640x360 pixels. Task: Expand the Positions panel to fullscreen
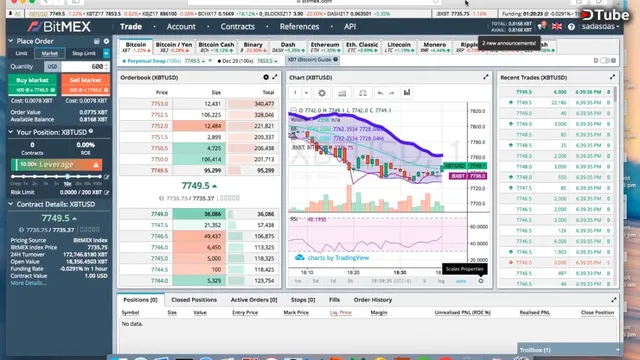tap(614, 300)
